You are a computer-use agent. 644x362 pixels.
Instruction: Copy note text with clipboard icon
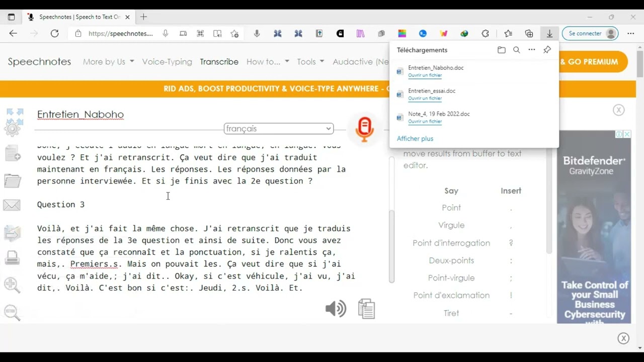click(x=367, y=309)
